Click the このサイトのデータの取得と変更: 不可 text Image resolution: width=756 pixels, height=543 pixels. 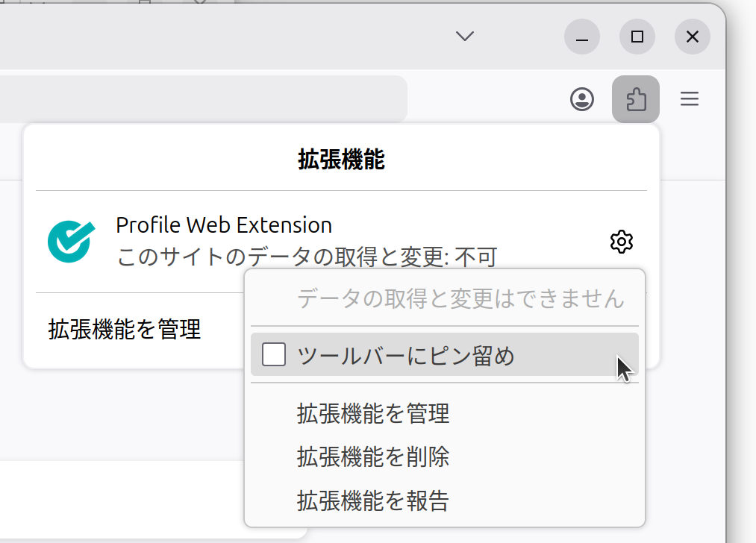tap(306, 257)
